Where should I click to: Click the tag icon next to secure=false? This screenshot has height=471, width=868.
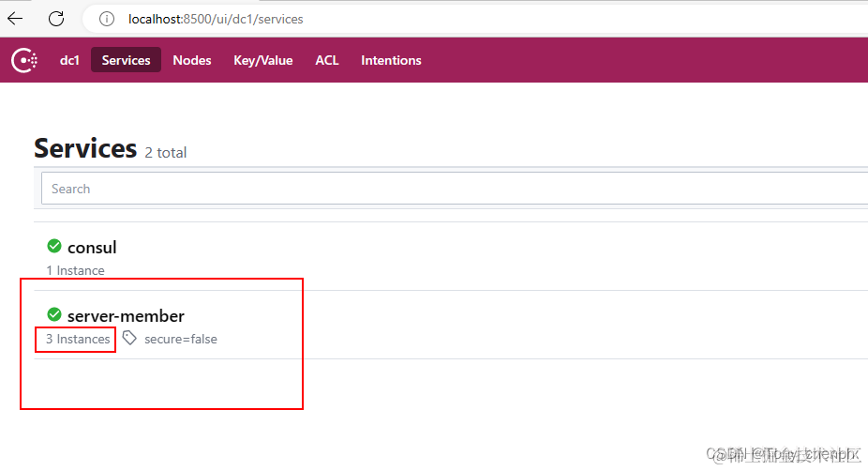pos(129,338)
